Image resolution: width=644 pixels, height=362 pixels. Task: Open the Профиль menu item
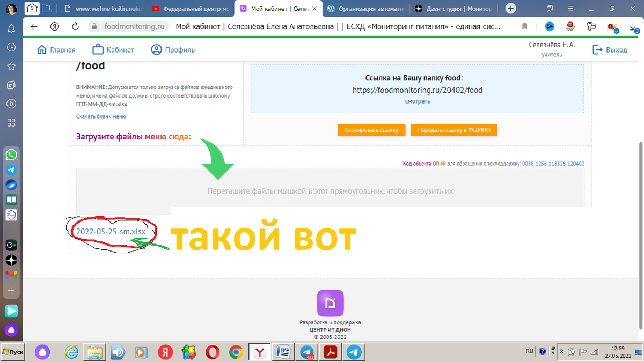(173, 50)
